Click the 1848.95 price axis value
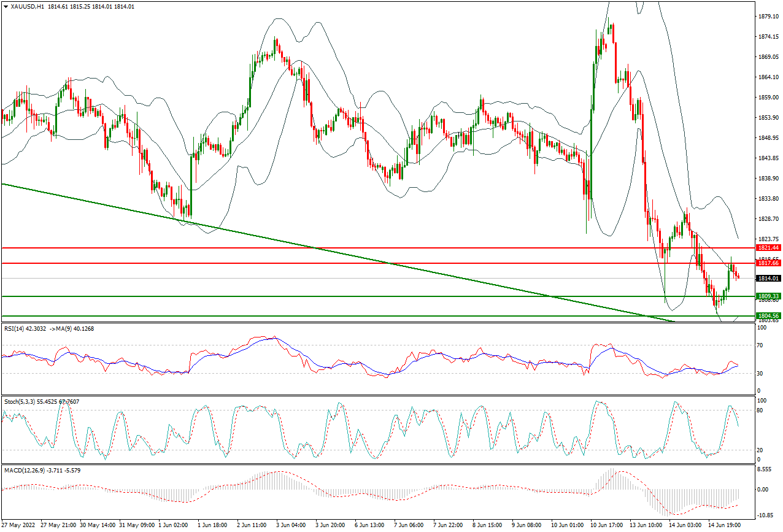783x532 pixels. pos(768,138)
